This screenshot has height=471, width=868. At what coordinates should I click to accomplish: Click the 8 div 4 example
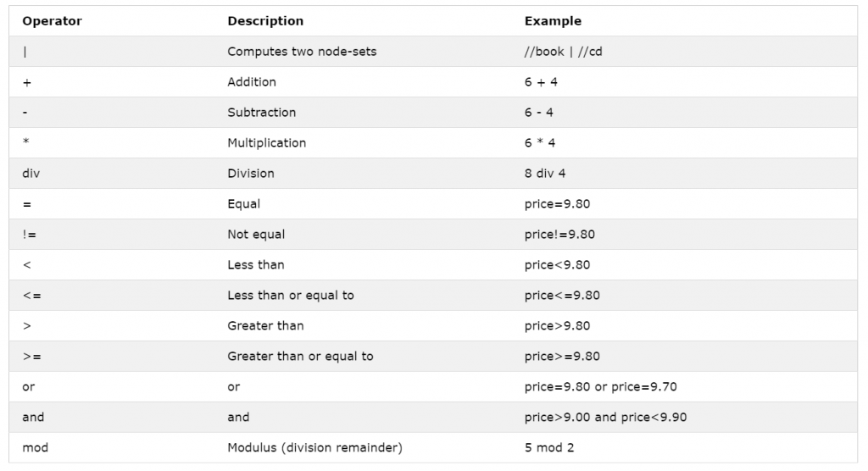pyautogui.click(x=545, y=173)
